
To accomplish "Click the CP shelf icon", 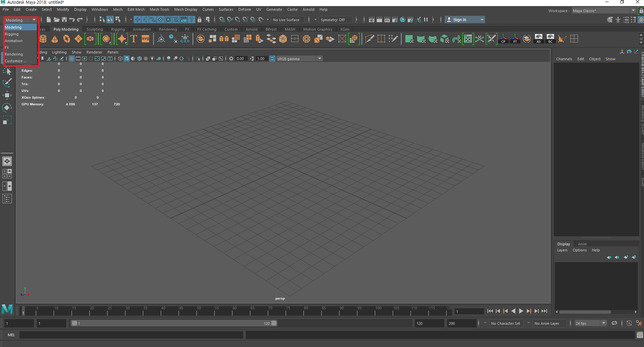I will 503,39.
